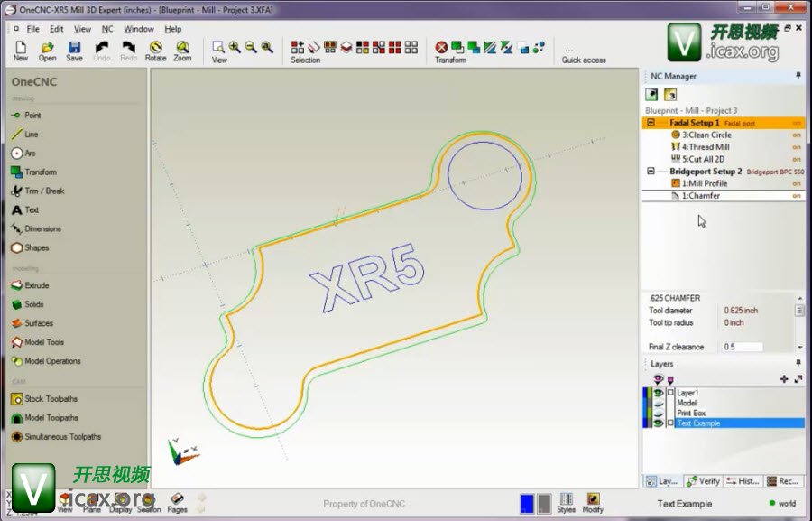This screenshot has height=521, width=812.
Task: Click the gray color swatch in bottom bar
Action: pyautogui.click(x=544, y=503)
